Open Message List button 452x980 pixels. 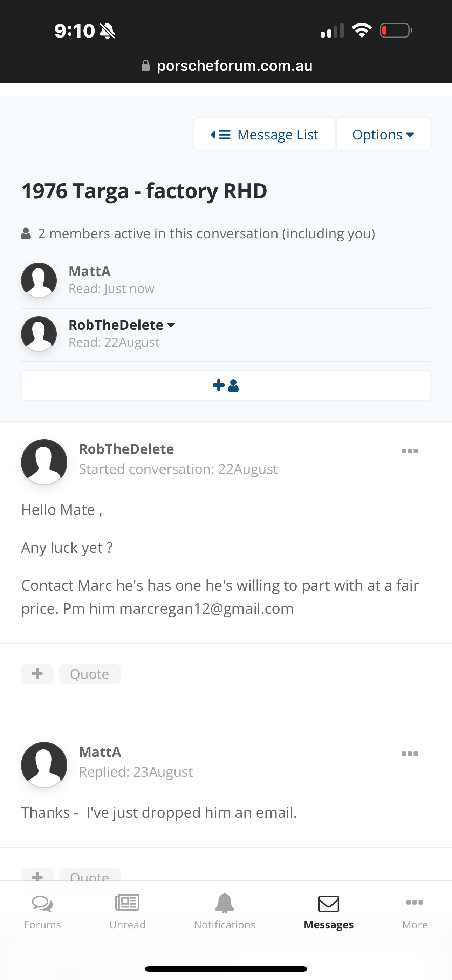point(265,134)
